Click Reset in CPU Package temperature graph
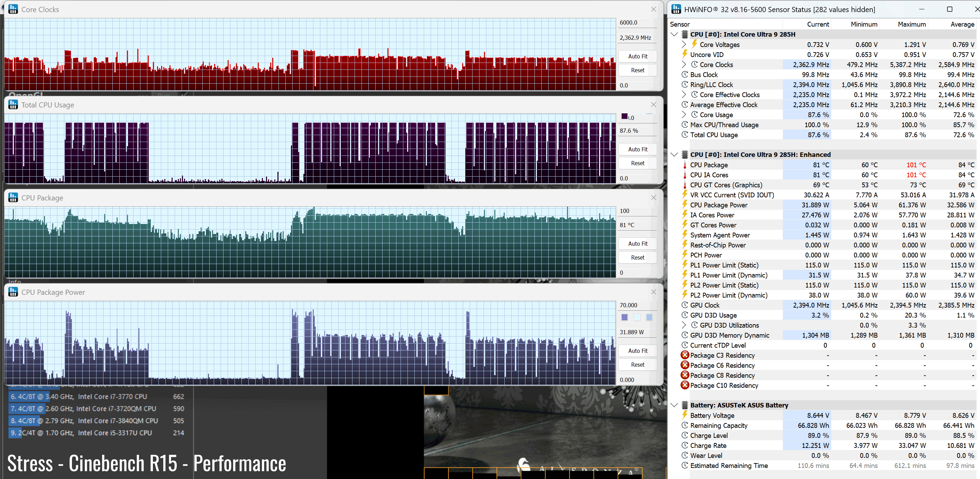This screenshot has height=479, width=980. [x=638, y=257]
